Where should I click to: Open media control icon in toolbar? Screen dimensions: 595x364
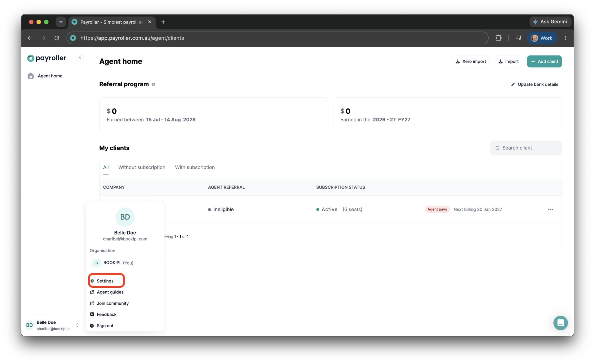tap(519, 38)
